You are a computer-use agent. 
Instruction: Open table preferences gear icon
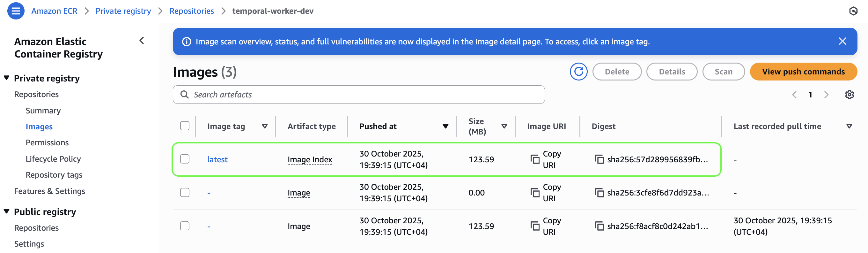pyautogui.click(x=849, y=95)
